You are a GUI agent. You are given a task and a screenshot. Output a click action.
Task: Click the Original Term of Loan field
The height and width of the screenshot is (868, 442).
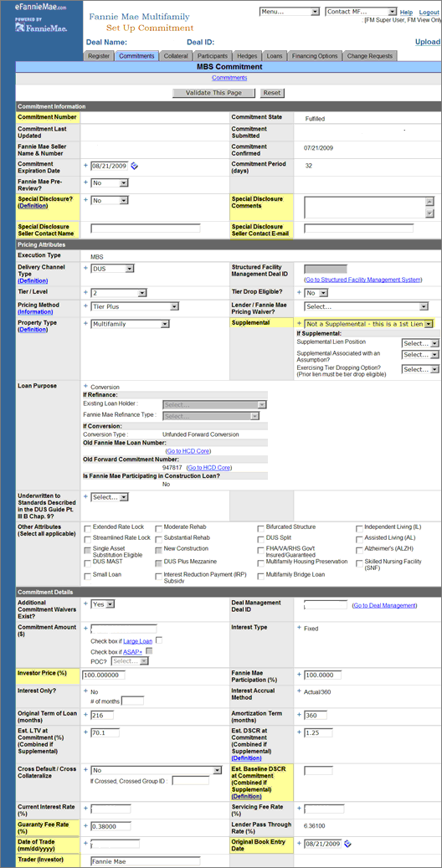click(x=102, y=715)
